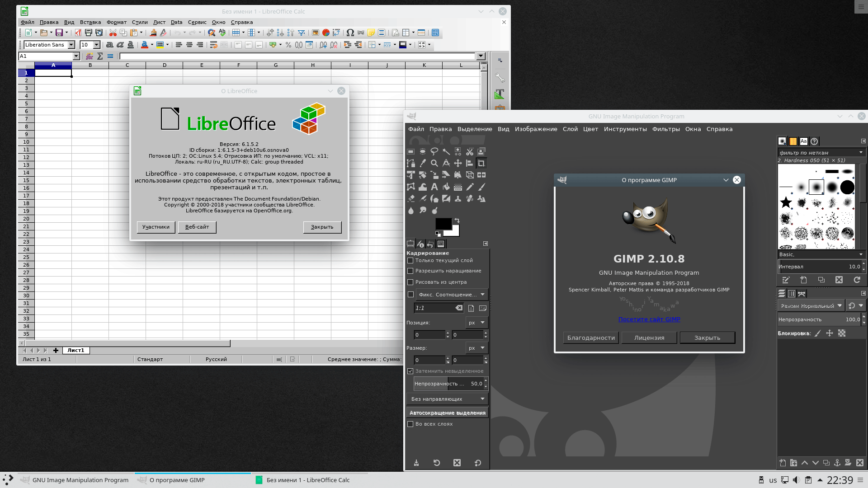Select the Free Select lasso tool
This screenshot has width=868, height=488.
pyautogui.click(x=434, y=151)
